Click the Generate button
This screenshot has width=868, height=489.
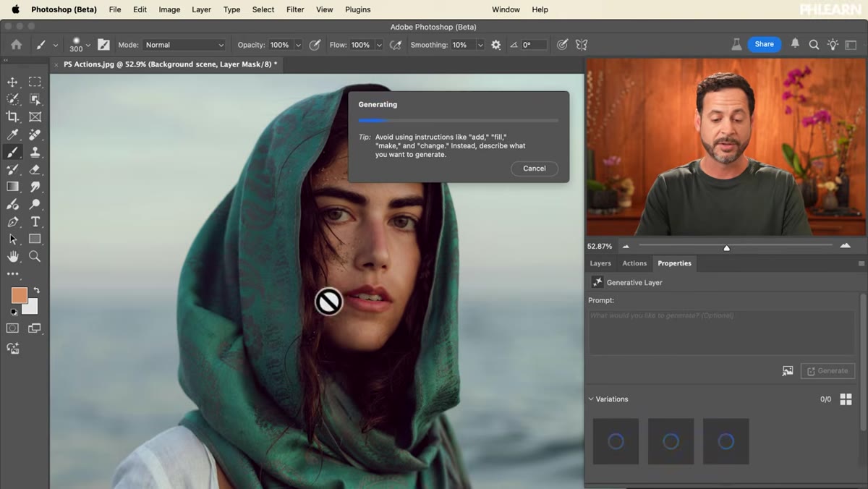(827, 371)
